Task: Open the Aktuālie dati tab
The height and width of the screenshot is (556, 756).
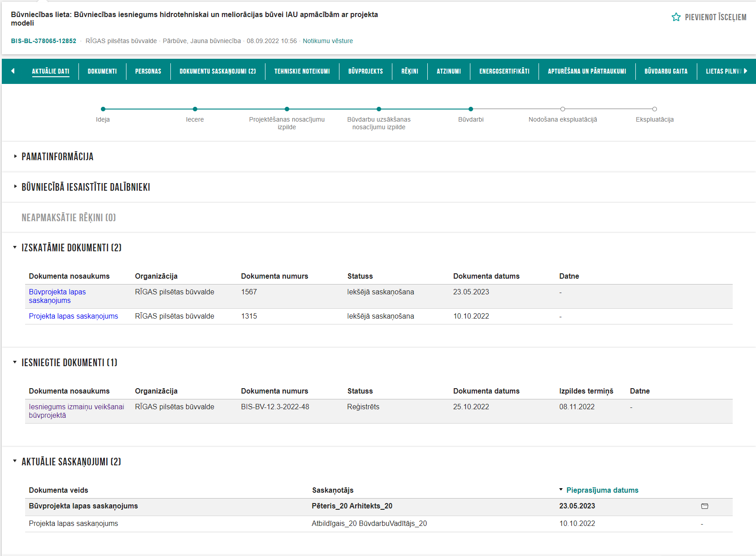Action: pos(51,71)
